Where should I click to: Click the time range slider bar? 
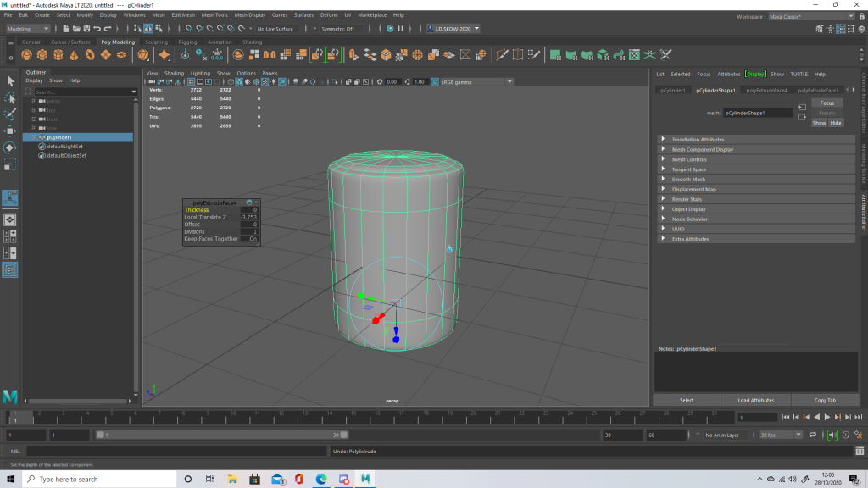pyautogui.click(x=220, y=435)
